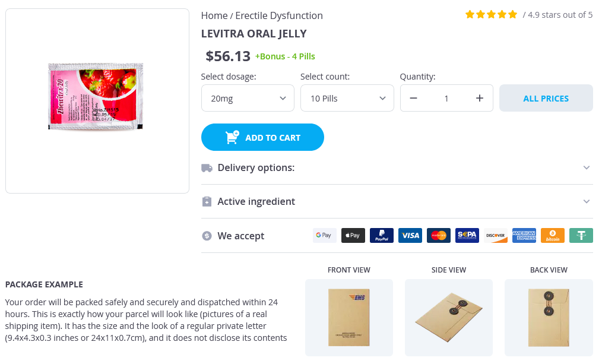602x364 pixels.
Task: Click the American Express icon
Action: point(524,236)
